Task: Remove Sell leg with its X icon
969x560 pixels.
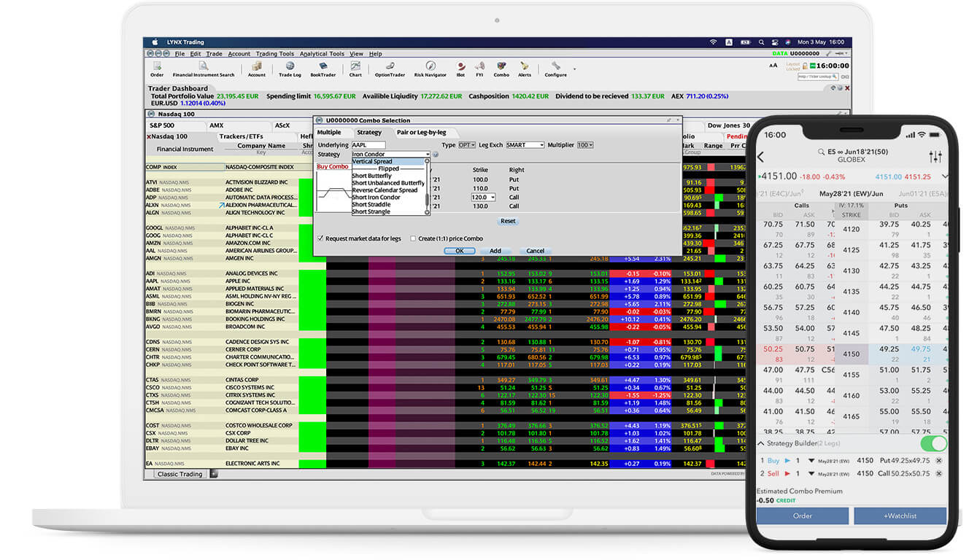Action: click(939, 473)
